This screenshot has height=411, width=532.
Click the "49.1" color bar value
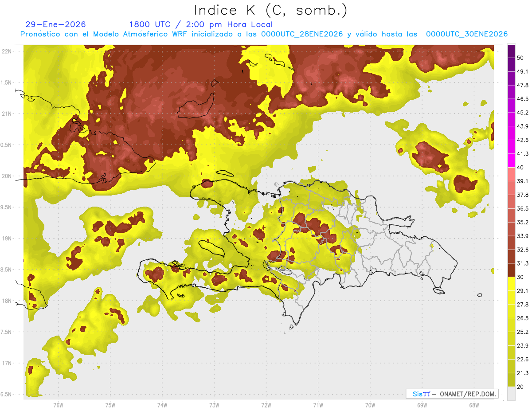(x=523, y=71)
